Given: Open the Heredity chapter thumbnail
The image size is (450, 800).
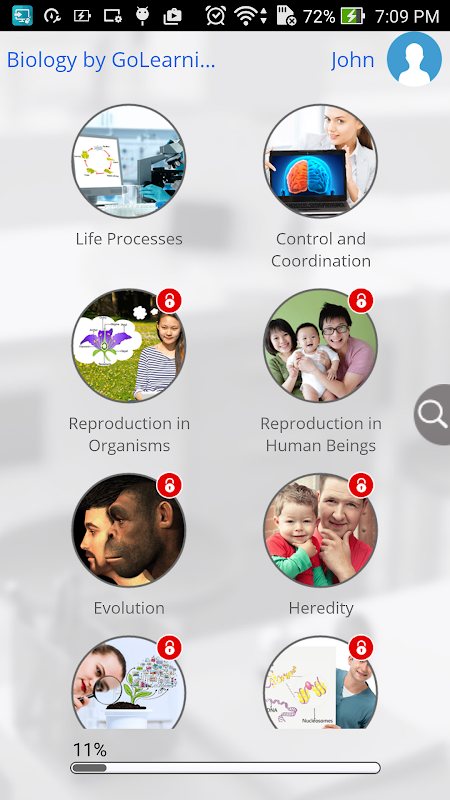Looking at the screenshot, I should [x=320, y=530].
